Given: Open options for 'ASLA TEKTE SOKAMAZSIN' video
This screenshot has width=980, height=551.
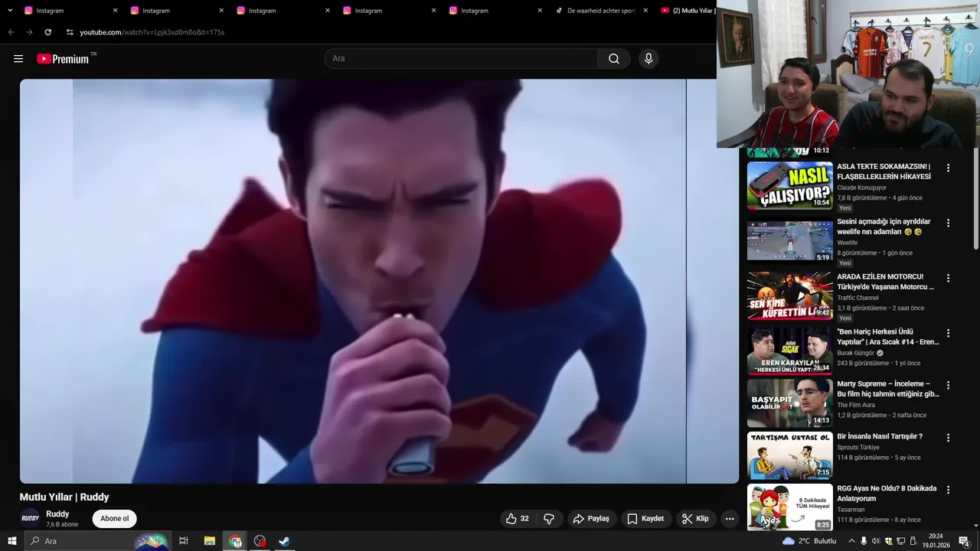Looking at the screenshot, I should coord(948,168).
